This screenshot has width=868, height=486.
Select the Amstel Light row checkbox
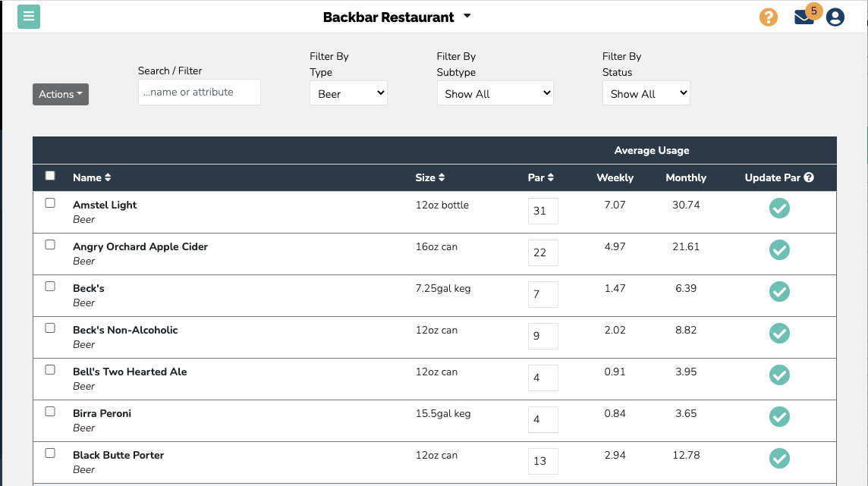point(50,202)
